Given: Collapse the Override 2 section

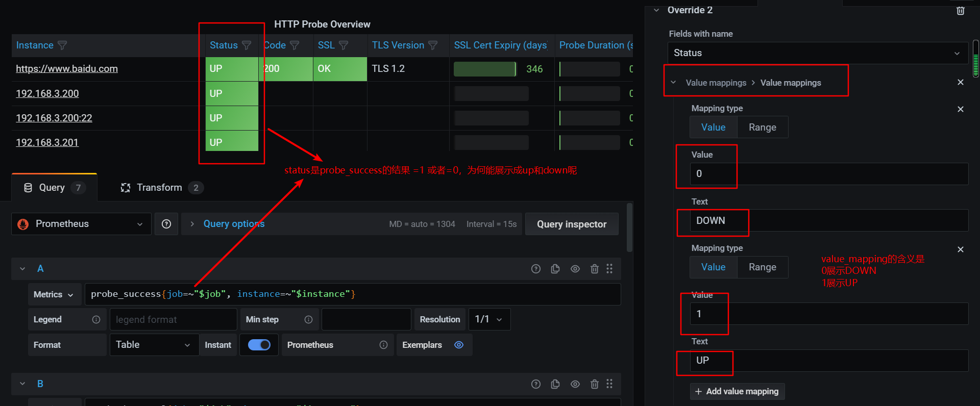Looking at the screenshot, I should pyautogui.click(x=656, y=10).
